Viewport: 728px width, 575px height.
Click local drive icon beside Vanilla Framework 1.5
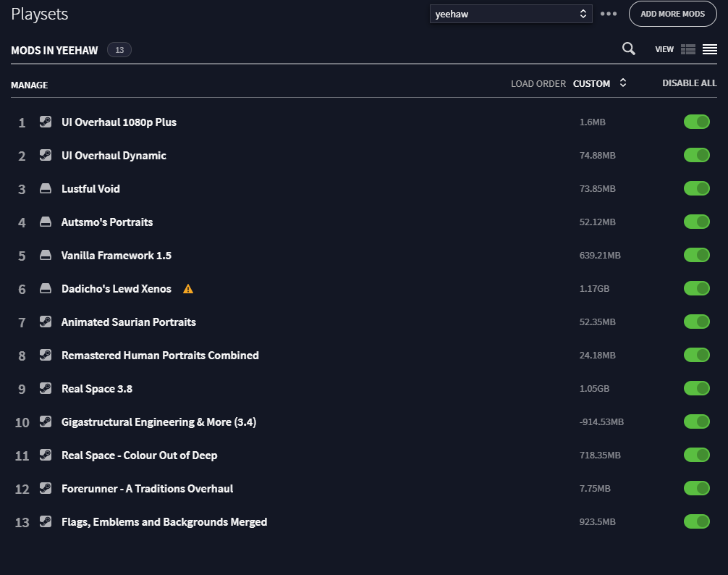coord(46,255)
